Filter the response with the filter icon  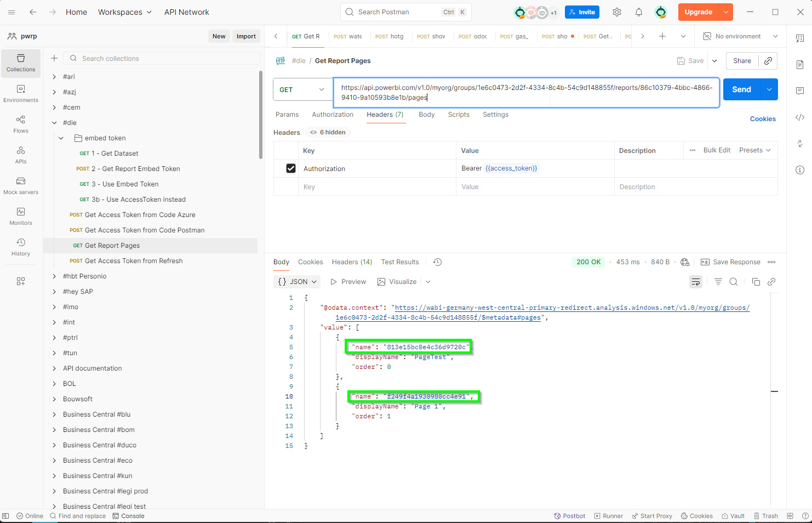[x=718, y=282]
